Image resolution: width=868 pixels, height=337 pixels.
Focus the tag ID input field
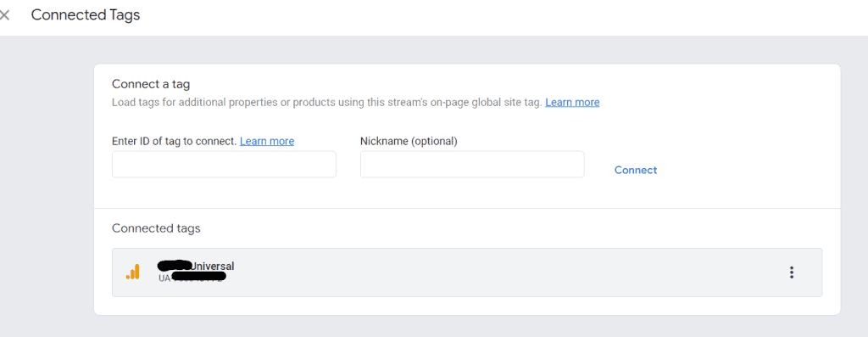[224, 164]
